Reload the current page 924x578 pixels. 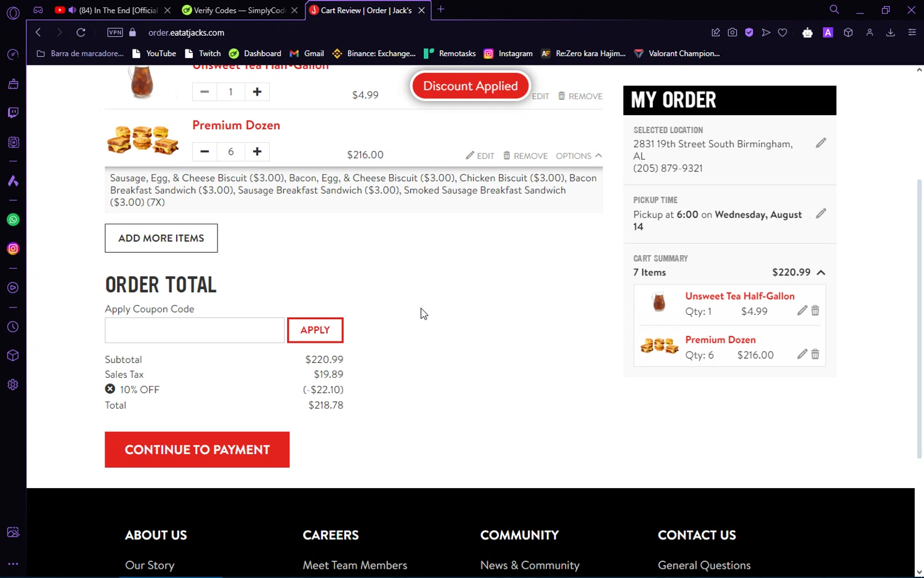click(81, 33)
